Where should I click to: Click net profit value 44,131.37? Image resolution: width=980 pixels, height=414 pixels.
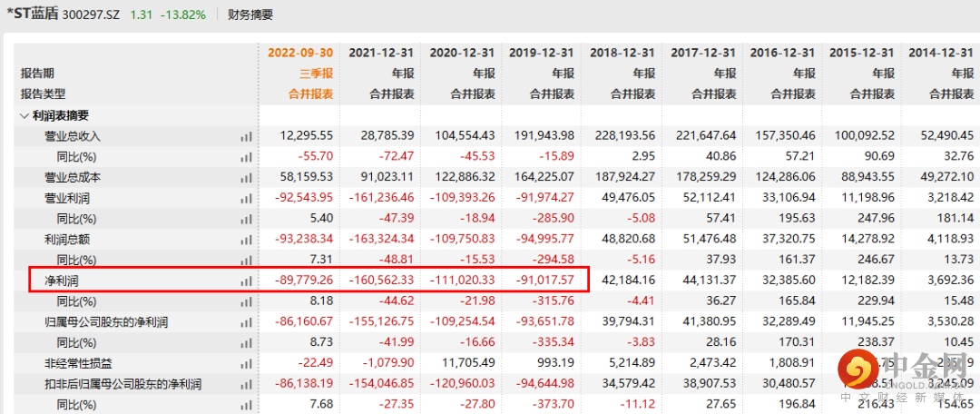tap(711, 281)
